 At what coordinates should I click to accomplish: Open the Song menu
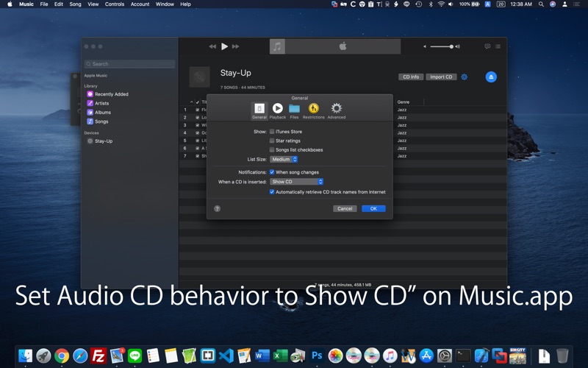(75, 4)
